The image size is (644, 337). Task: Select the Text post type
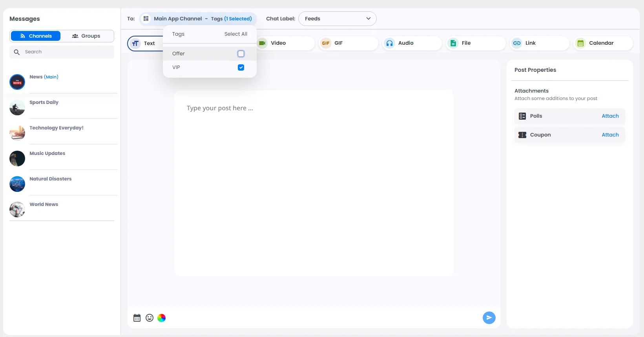tap(145, 44)
